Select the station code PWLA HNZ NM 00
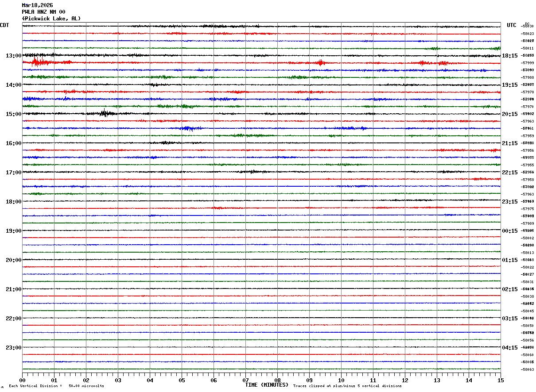Image resolution: width=536 pixels, height=392 pixels. [43, 12]
